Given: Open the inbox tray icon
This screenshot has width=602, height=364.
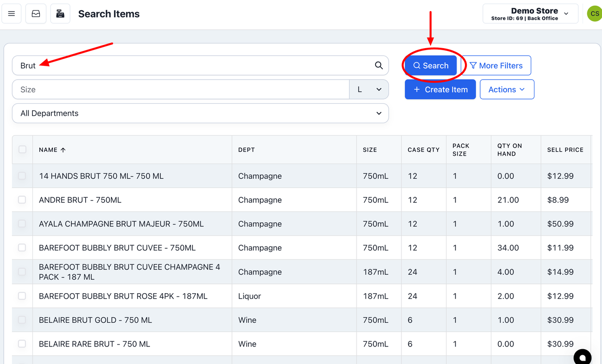Looking at the screenshot, I should 36,14.
